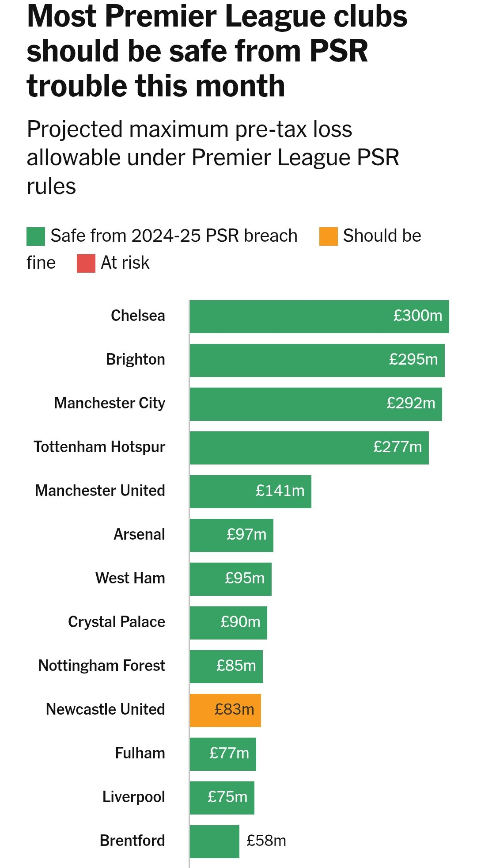Click the Tottenham Hotspur £277m bar
The height and width of the screenshot is (868, 477).
click(x=309, y=448)
